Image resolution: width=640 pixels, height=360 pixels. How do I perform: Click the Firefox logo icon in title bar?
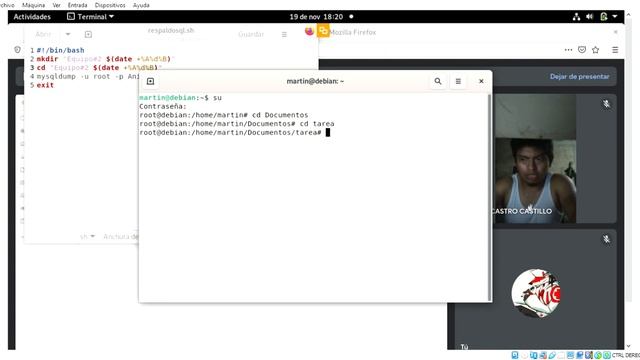coord(309,31)
